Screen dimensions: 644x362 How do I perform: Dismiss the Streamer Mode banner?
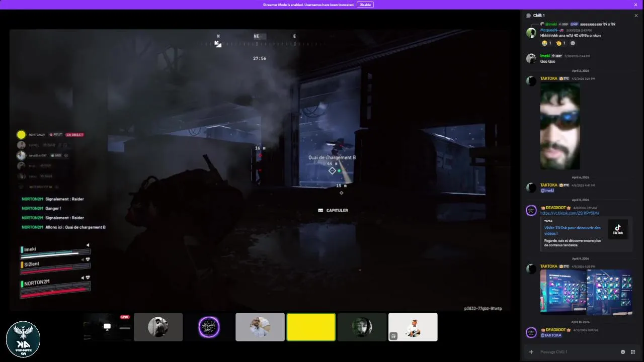point(635,5)
